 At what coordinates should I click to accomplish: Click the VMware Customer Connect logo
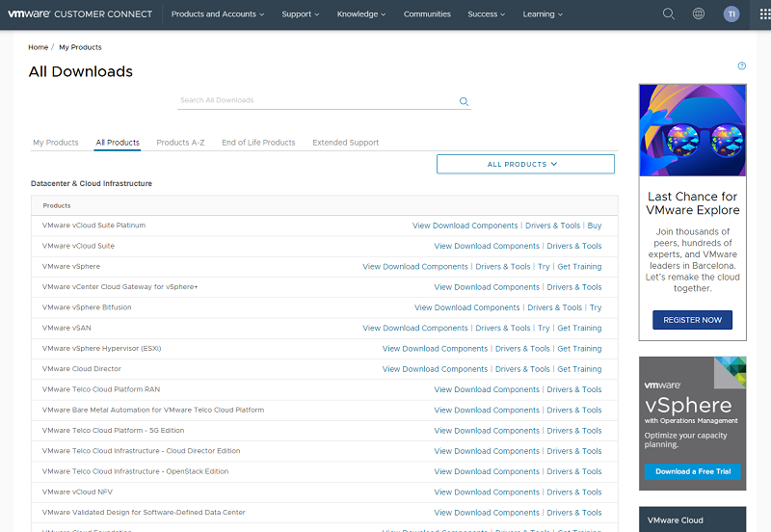[x=80, y=14]
